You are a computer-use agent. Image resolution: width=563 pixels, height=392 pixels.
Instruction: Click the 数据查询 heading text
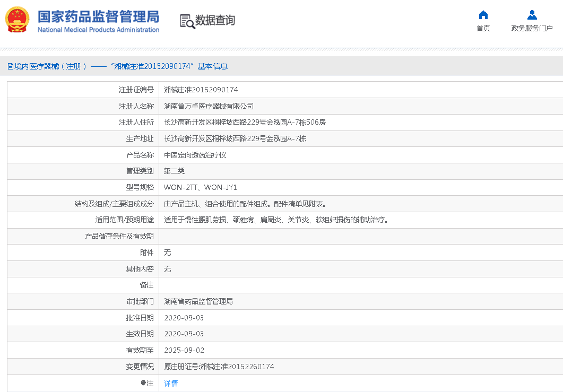coord(215,21)
